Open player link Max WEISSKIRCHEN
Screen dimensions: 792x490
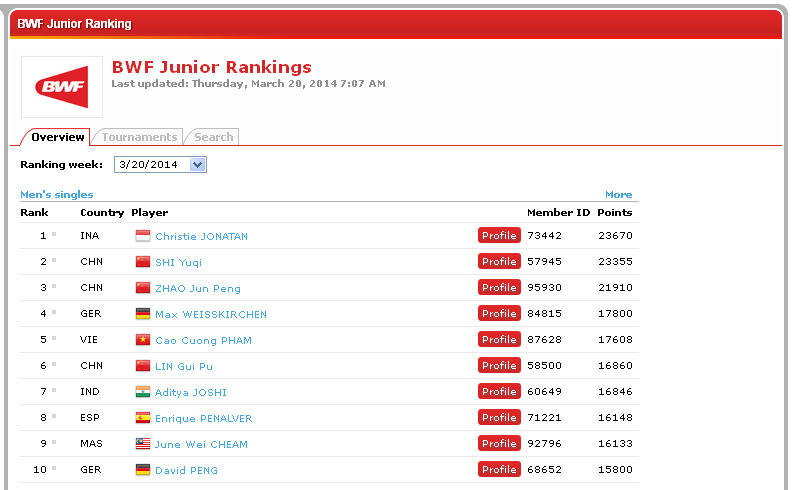coord(210,314)
